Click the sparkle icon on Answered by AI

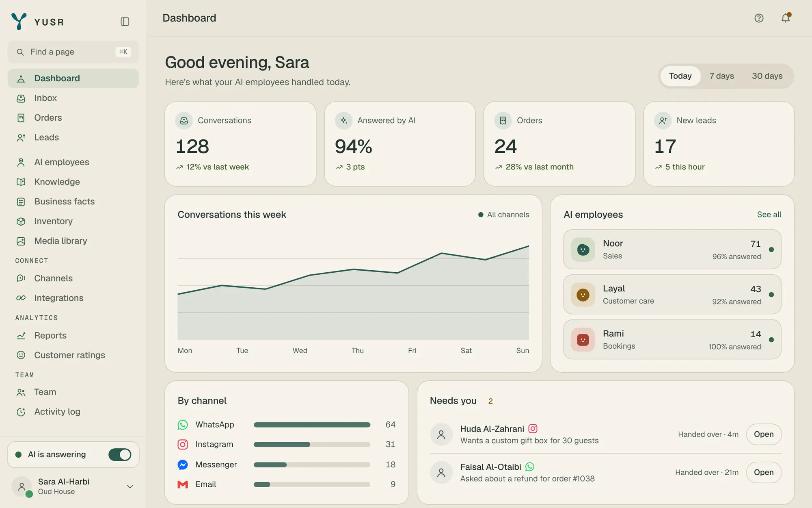tap(343, 121)
